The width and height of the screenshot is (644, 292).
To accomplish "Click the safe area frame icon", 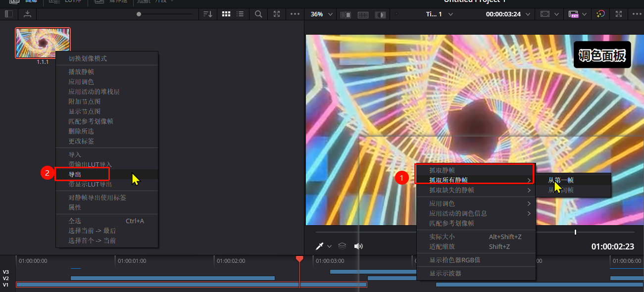I will point(545,14).
